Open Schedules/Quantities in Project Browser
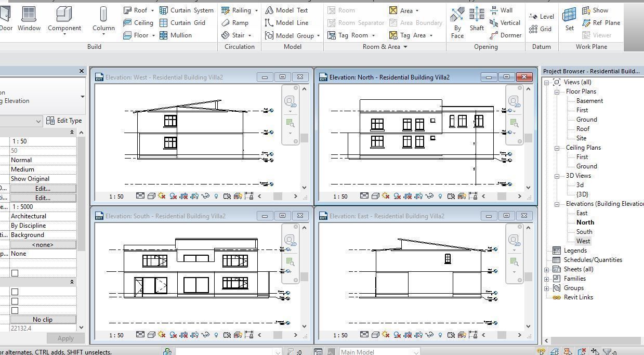This screenshot has height=355, width=644. pos(593,260)
